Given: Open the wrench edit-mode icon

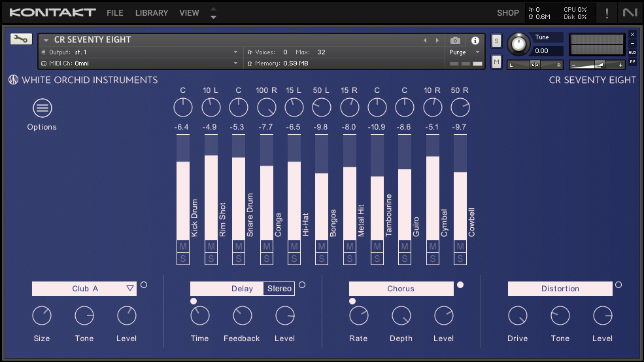Looking at the screenshot, I should coord(21,39).
